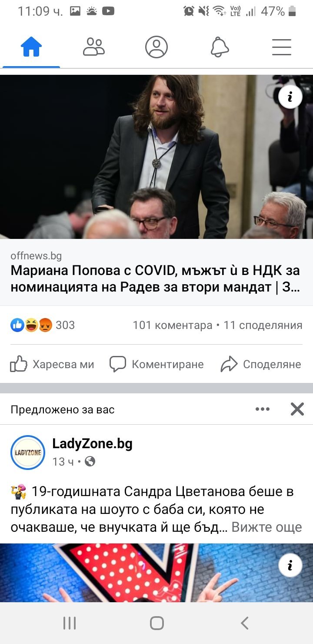This screenshot has height=644, width=313.
Task: Tap info icon on LadyZone post image
Action: tap(290, 566)
